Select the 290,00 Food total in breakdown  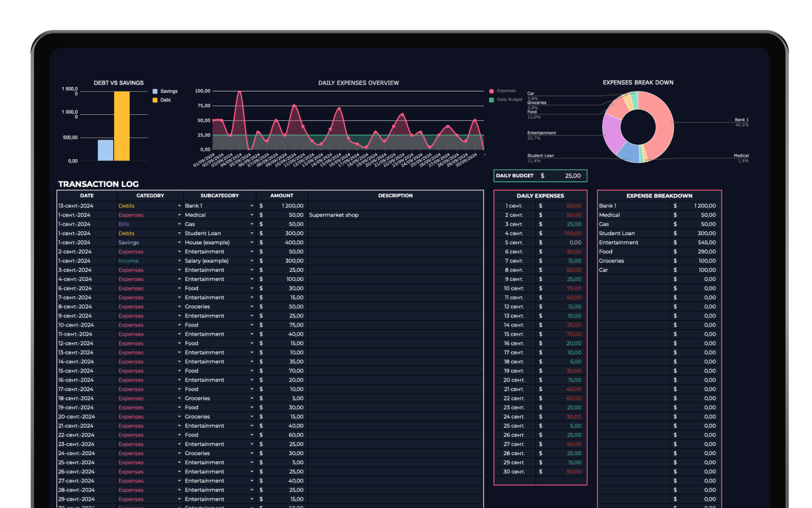tap(706, 251)
